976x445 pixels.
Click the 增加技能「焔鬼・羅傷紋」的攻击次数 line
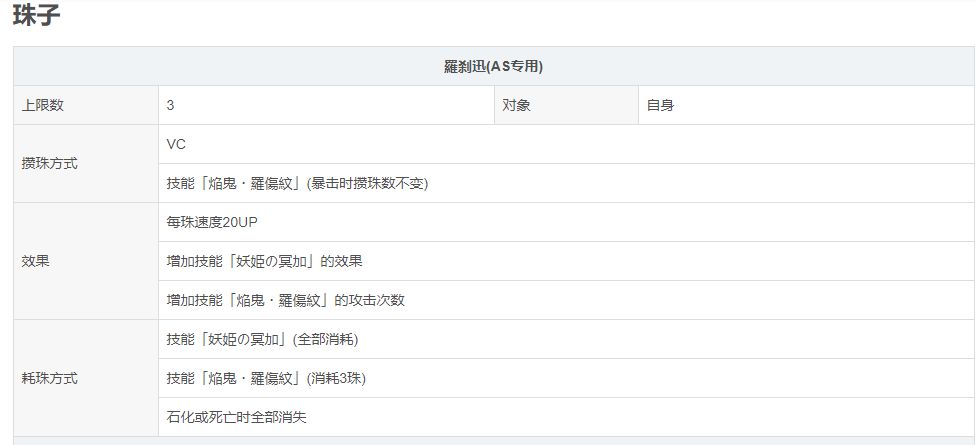pyautogui.click(x=285, y=300)
